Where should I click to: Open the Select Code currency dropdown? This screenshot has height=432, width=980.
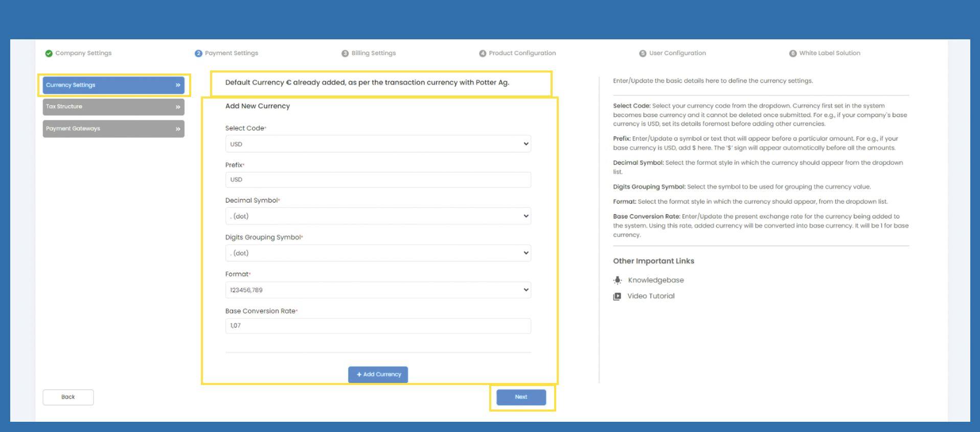[378, 144]
